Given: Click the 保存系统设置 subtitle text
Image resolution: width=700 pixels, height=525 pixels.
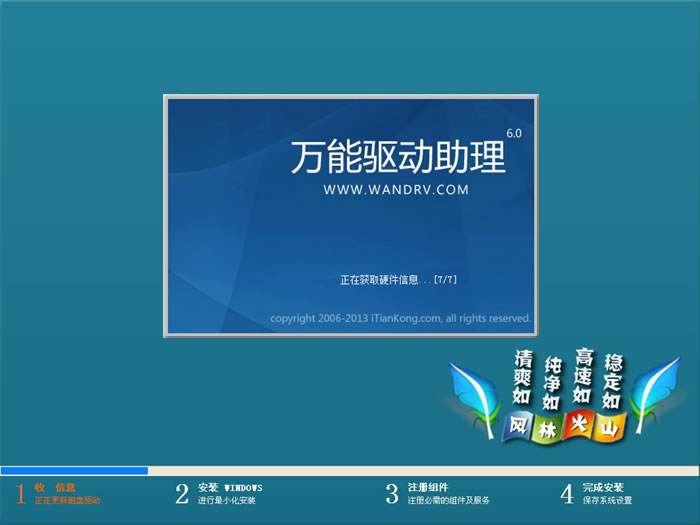Looking at the screenshot, I should (x=607, y=500).
